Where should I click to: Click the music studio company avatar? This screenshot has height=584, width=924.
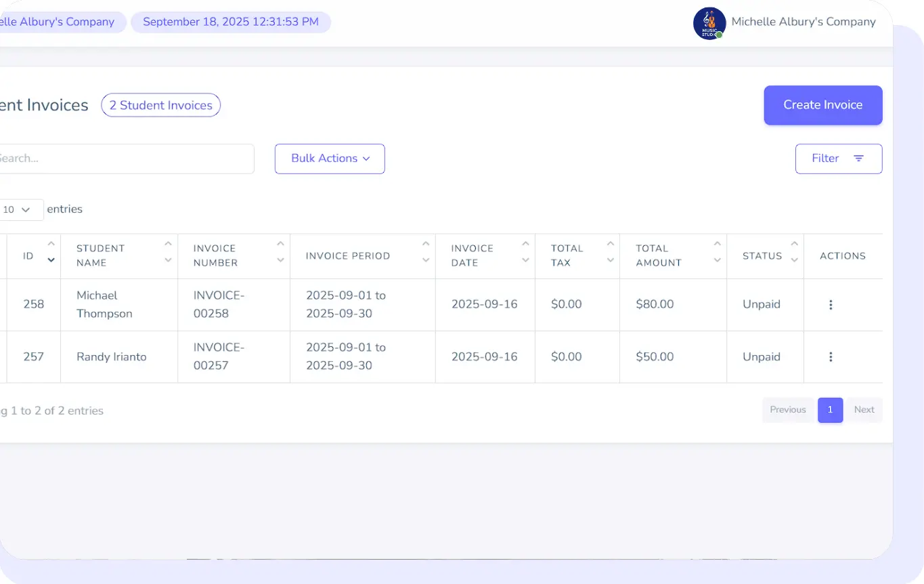point(709,23)
